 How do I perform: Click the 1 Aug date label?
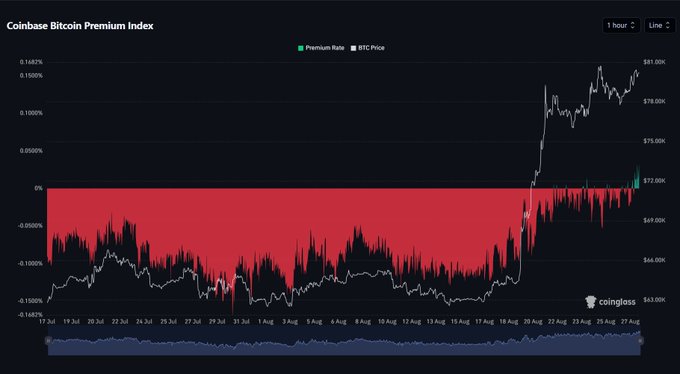coord(265,322)
